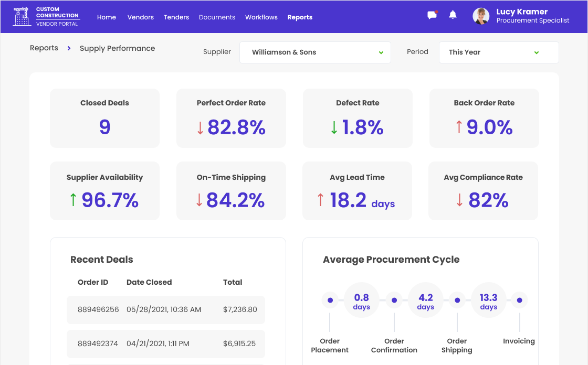Select order 889492374 in Recent Deals

tap(166, 343)
